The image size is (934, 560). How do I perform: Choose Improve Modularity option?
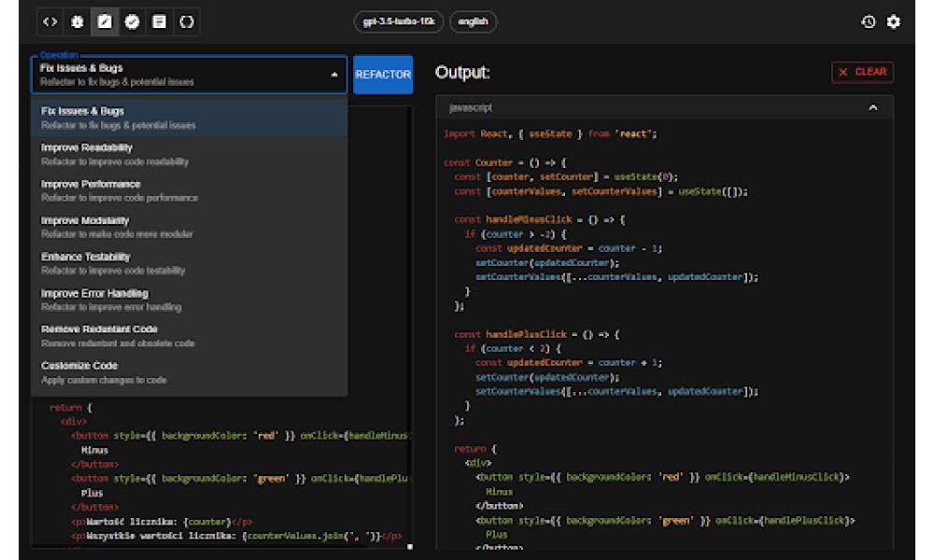pyautogui.click(x=189, y=227)
